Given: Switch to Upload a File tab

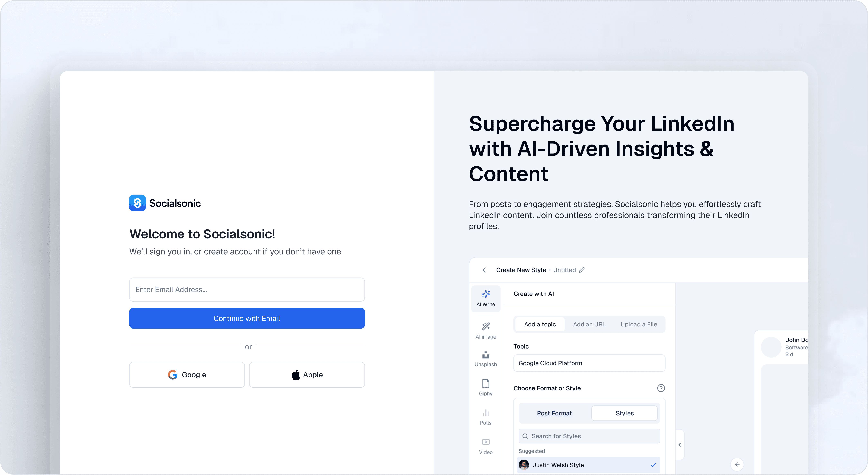Looking at the screenshot, I should pos(639,324).
